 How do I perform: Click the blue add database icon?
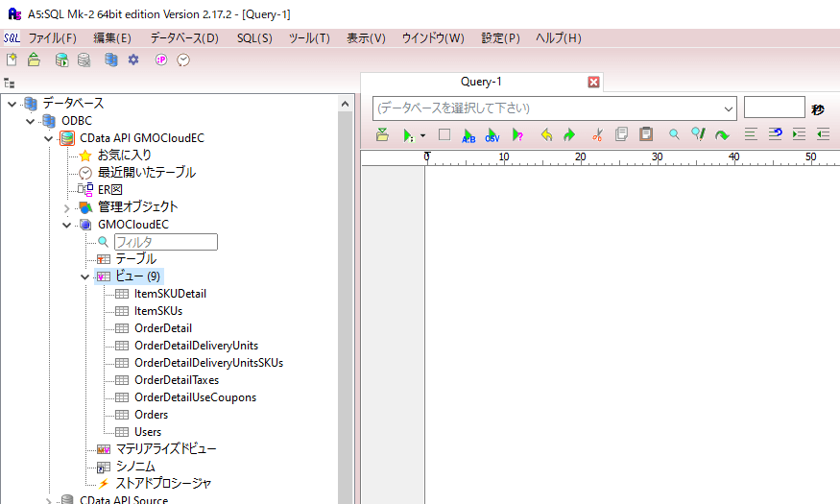pyautogui.click(x=111, y=60)
